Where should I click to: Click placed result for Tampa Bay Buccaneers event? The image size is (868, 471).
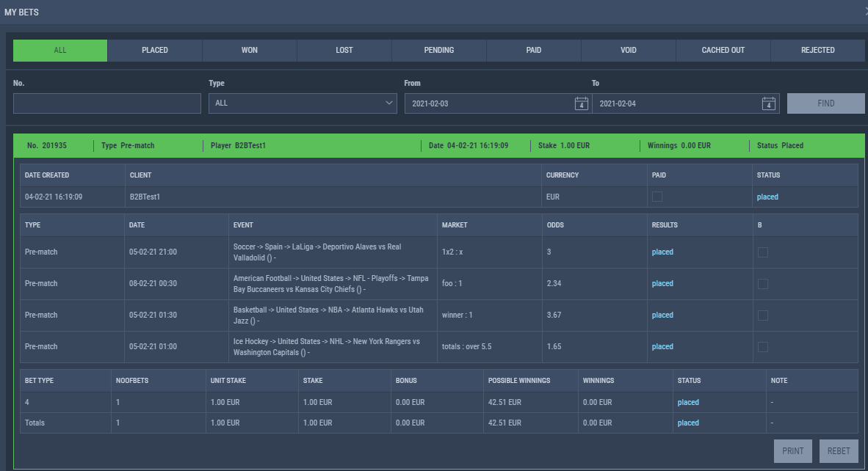tap(662, 284)
